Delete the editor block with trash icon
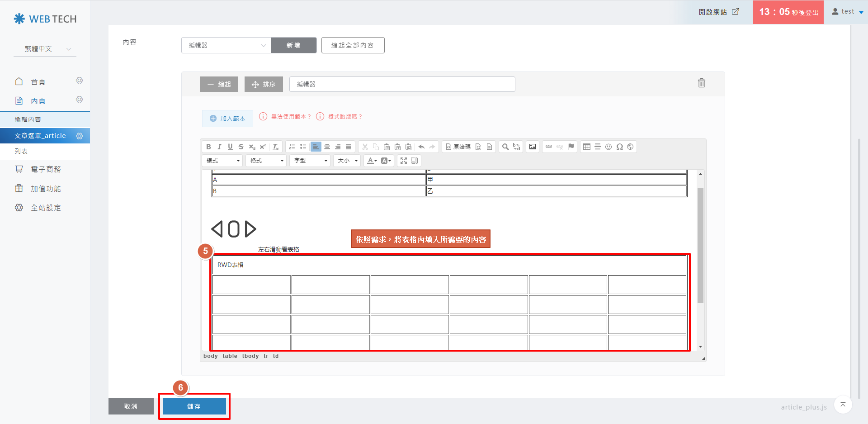868x424 pixels. 701,83
